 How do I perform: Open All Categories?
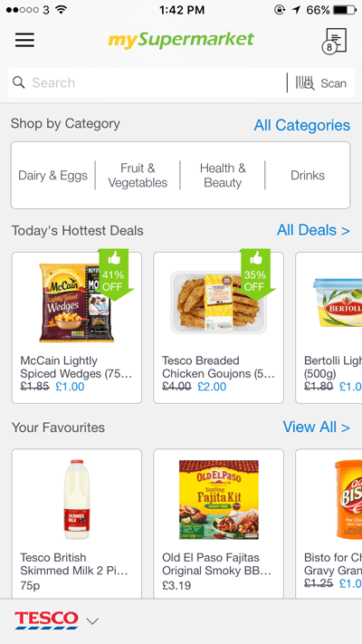302,125
